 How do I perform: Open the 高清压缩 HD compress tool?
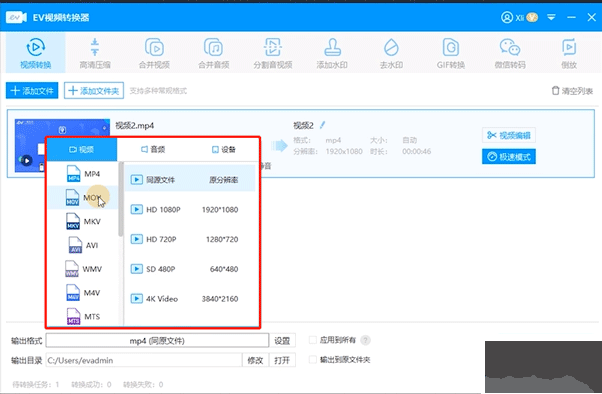(x=95, y=53)
